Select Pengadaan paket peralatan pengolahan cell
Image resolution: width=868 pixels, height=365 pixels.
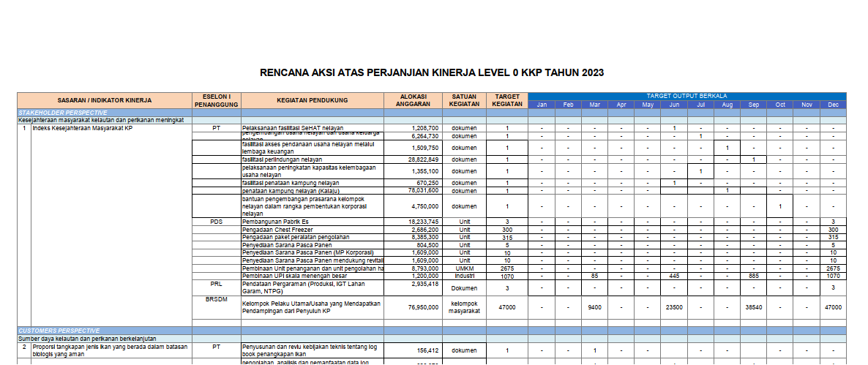coord(313,237)
